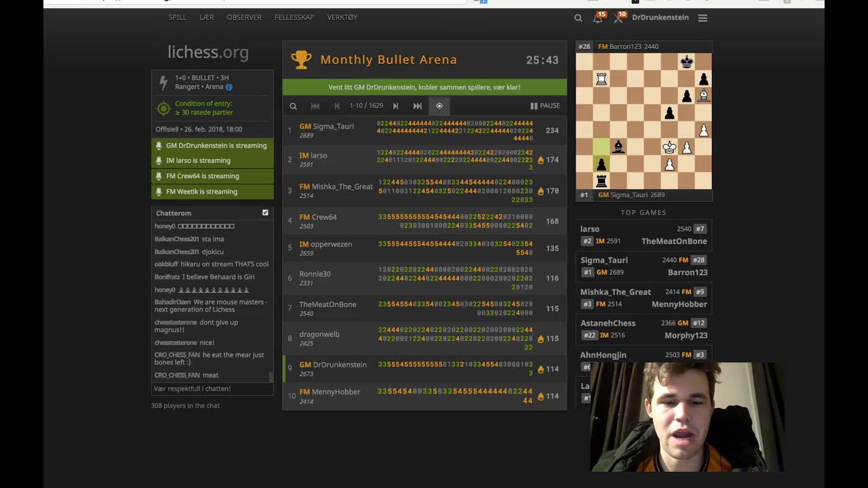Pause tournament participation with PAUSE button
The height and width of the screenshot is (488, 868).
point(545,106)
